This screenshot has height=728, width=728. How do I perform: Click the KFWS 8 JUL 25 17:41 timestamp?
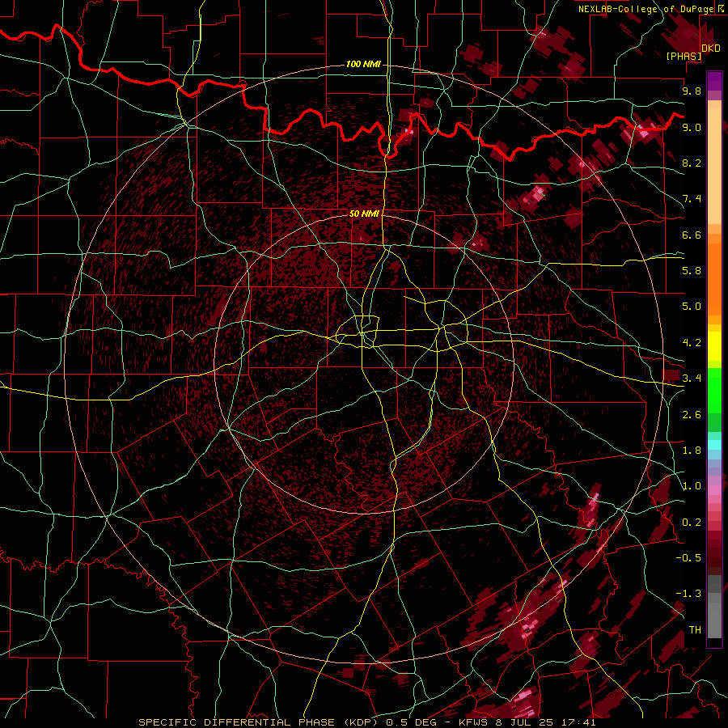coord(527,722)
